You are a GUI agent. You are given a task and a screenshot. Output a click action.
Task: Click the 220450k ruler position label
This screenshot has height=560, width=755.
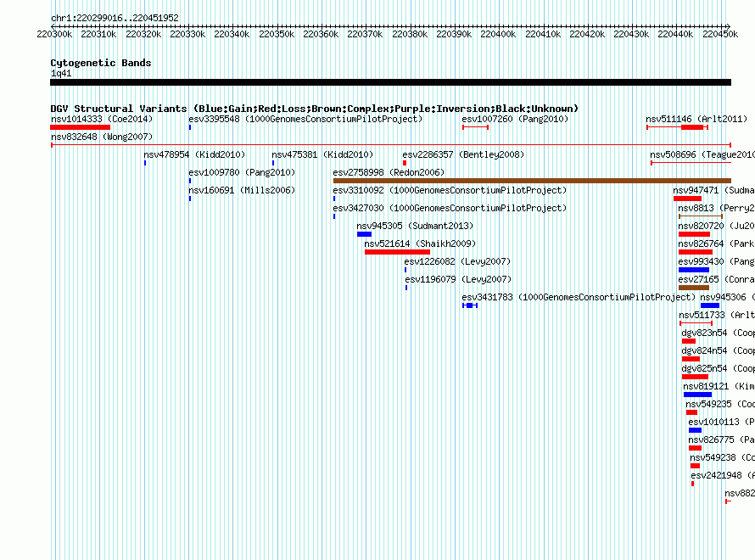point(720,34)
